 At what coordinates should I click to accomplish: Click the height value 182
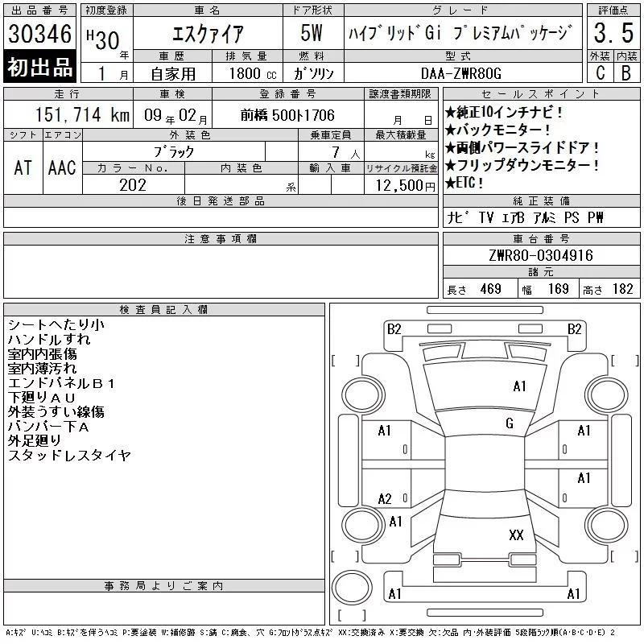click(622, 289)
